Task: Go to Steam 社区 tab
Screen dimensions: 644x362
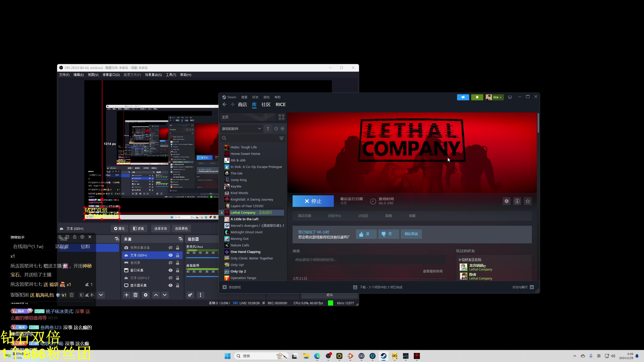Action: (266, 105)
